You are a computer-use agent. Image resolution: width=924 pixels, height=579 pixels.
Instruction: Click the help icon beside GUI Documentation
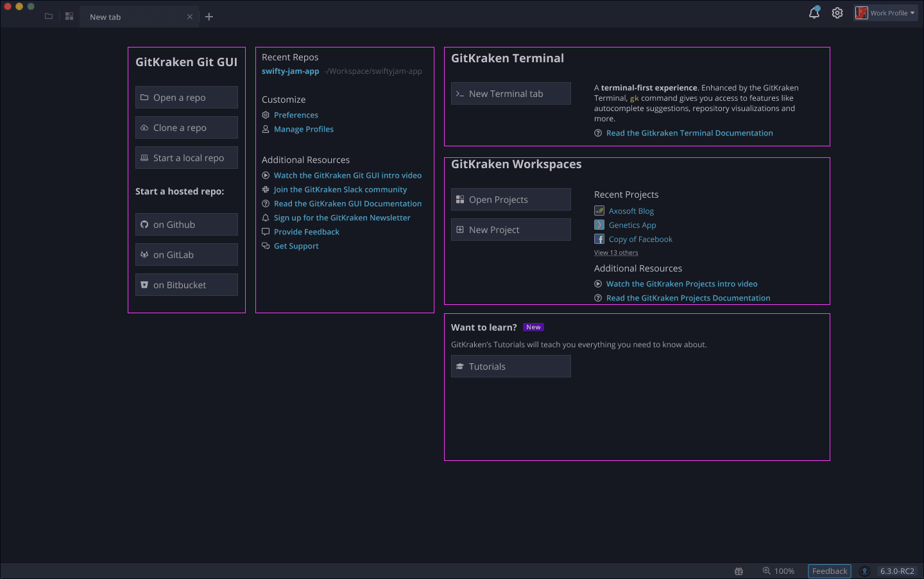point(266,203)
